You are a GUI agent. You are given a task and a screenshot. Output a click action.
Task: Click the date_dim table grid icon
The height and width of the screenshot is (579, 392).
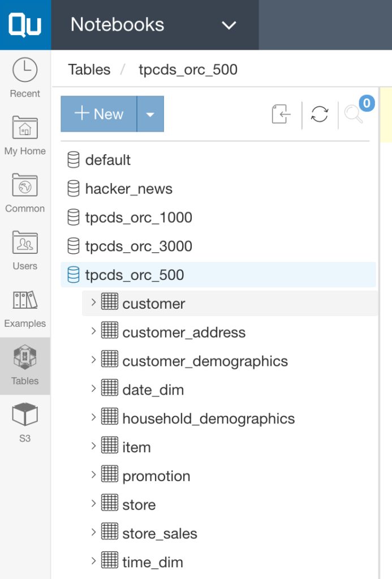110,388
